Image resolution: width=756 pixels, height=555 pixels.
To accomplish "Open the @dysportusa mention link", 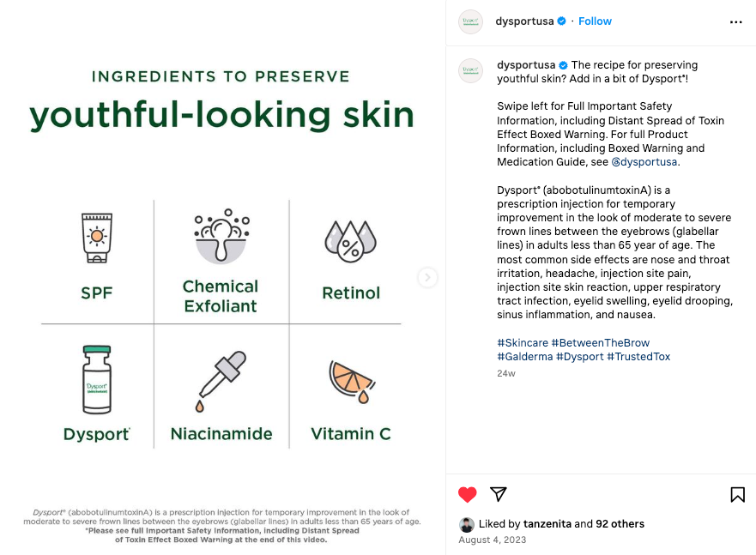I will tap(644, 162).
